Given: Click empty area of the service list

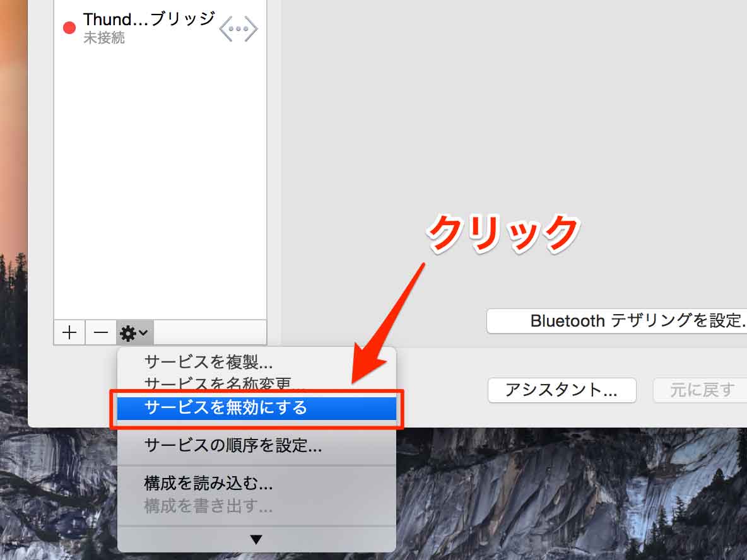Looking at the screenshot, I should tap(160, 181).
